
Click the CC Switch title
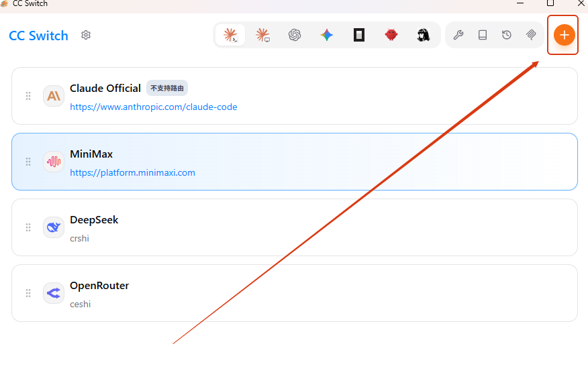tap(39, 36)
